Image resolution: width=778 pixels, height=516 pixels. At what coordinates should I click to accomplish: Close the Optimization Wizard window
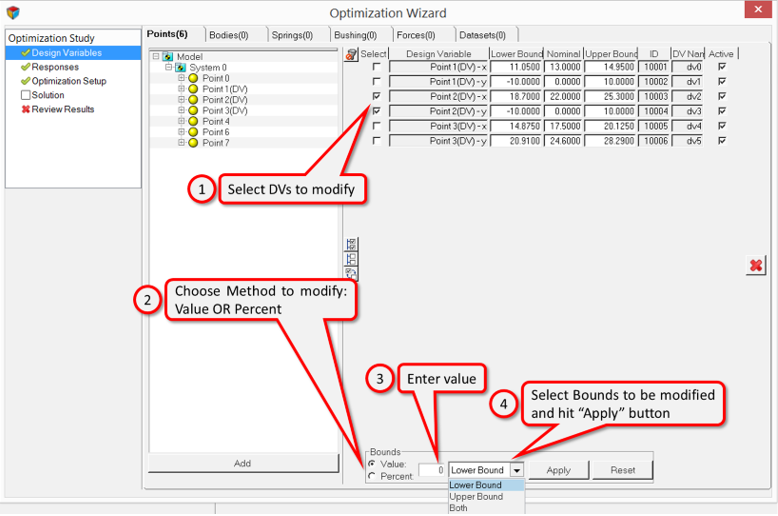pos(758,9)
